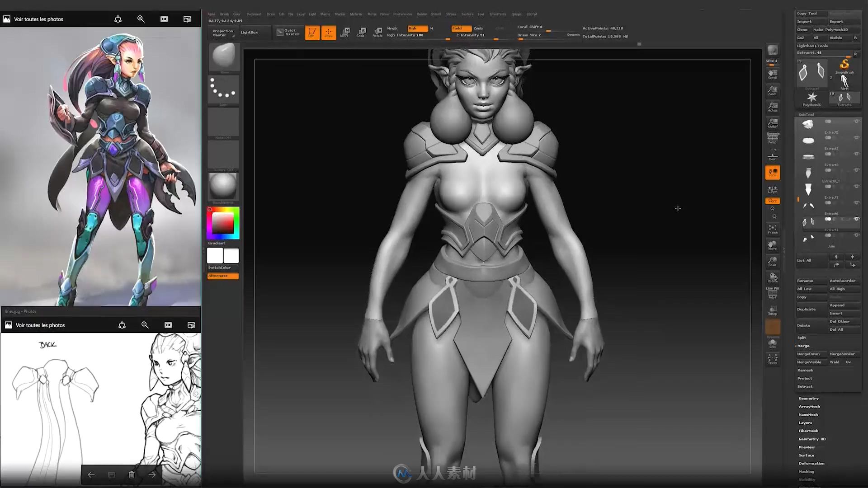Activate Edit mode in the top toolbar
This screenshot has width=868, height=488.
pos(312,33)
